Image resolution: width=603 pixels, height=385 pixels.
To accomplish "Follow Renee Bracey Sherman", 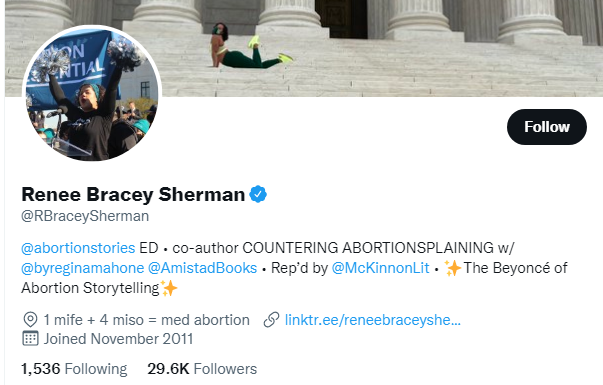I will (x=546, y=127).
